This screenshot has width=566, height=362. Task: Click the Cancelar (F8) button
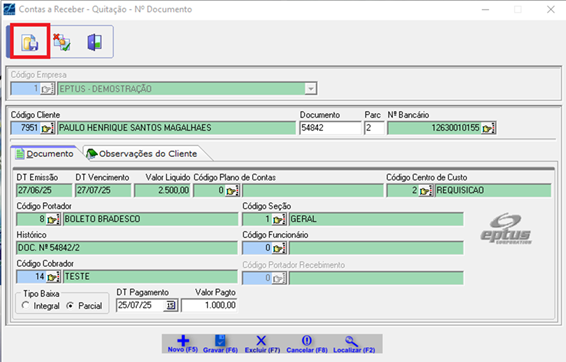click(307, 344)
